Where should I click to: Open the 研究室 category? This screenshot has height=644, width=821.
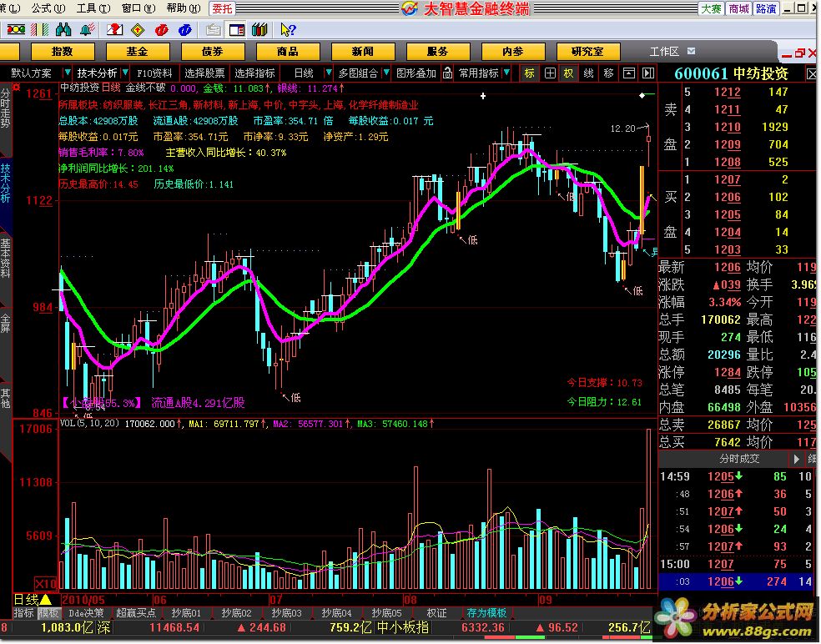[587, 52]
